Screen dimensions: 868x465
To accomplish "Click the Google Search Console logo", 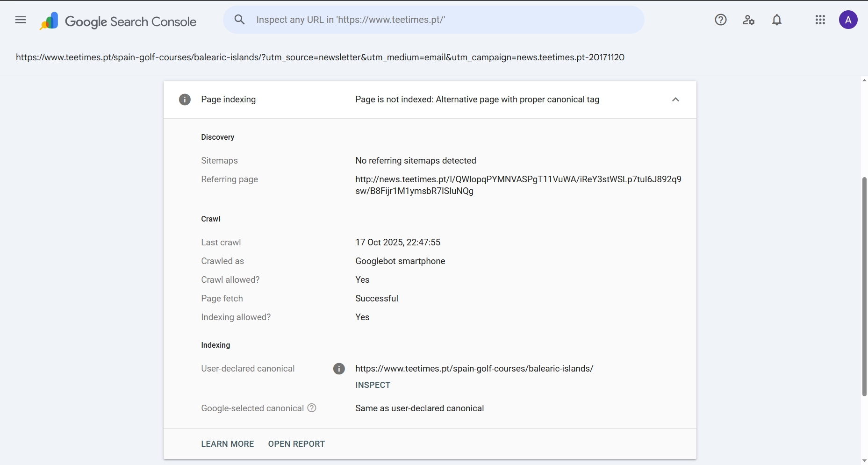I will [118, 21].
